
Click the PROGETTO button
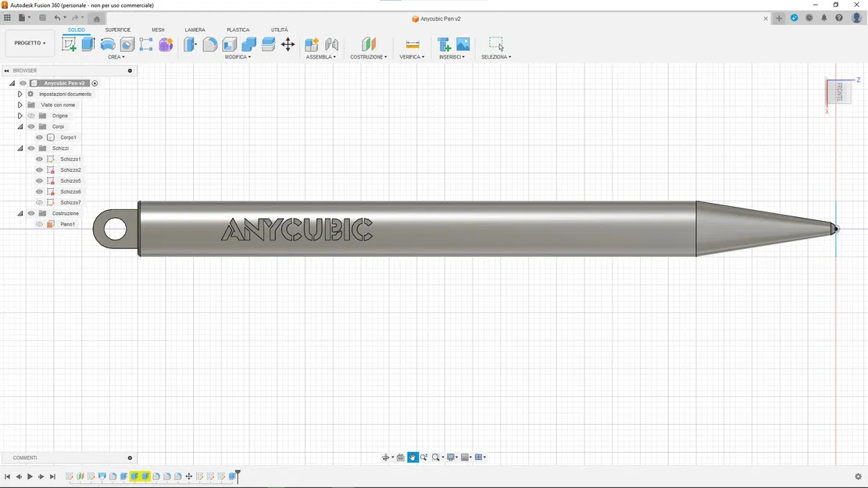tap(29, 43)
